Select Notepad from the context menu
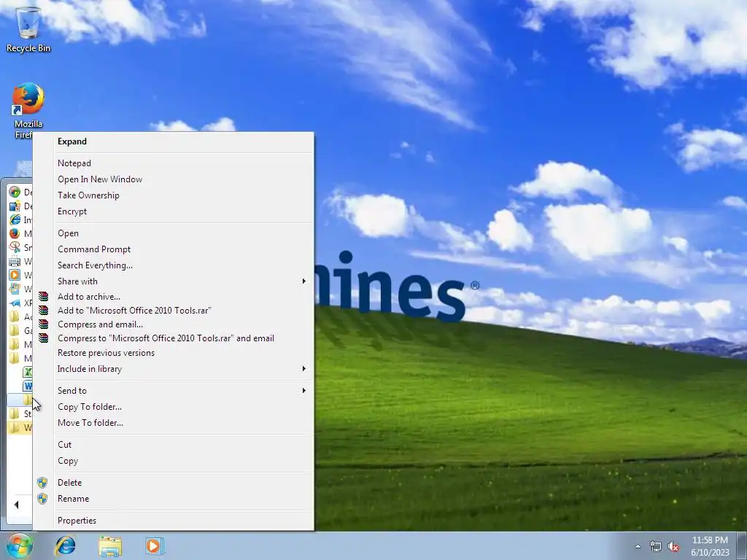The image size is (747, 560). click(174, 163)
